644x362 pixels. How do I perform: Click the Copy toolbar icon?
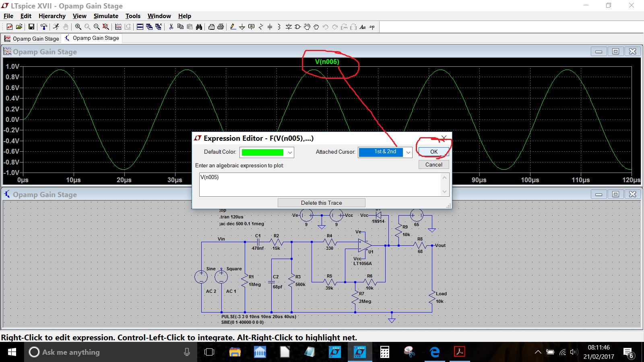(180, 27)
